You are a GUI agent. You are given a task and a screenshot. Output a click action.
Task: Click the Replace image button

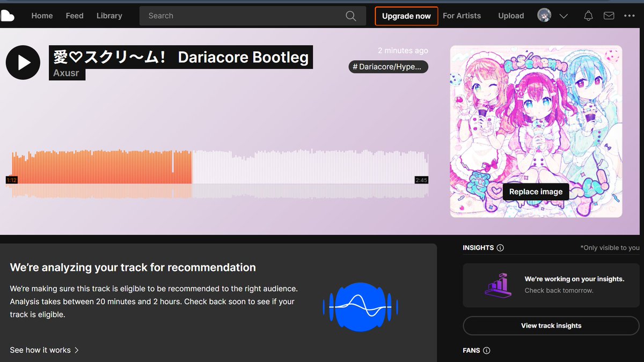536,191
